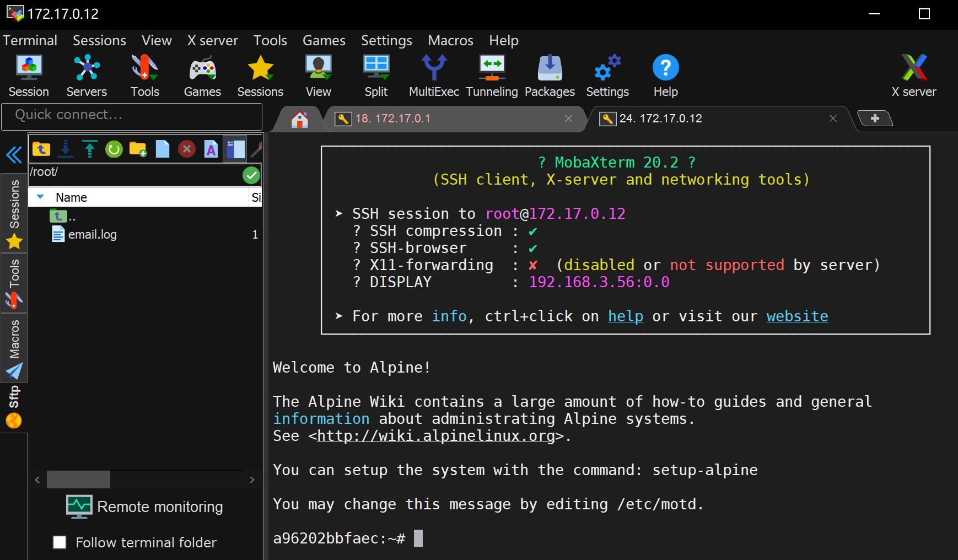Open the Servers toolbar icon
The height and width of the screenshot is (560, 958).
pos(87,76)
